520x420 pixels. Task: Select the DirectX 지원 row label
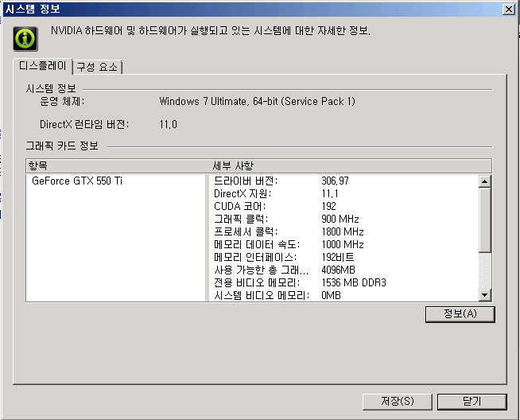coord(243,193)
